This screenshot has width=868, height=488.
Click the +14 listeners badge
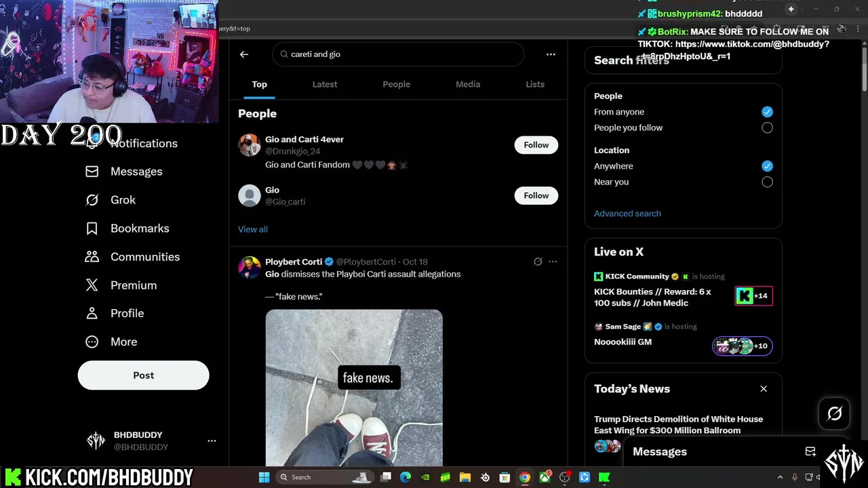pyautogui.click(x=754, y=296)
